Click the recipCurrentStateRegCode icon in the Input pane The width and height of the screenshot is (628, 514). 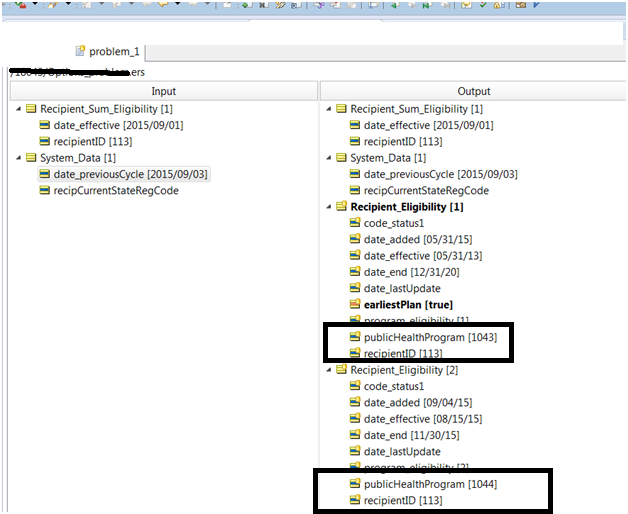point(44,190)
